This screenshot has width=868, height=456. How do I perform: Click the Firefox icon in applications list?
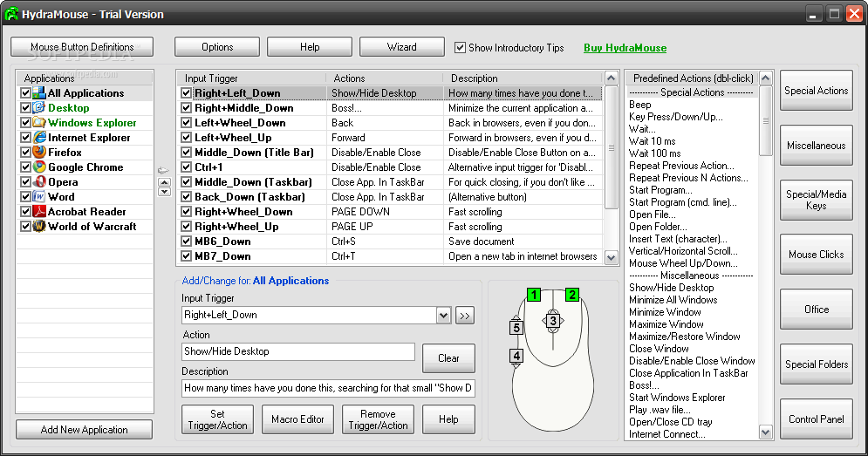tap(38, 153)
